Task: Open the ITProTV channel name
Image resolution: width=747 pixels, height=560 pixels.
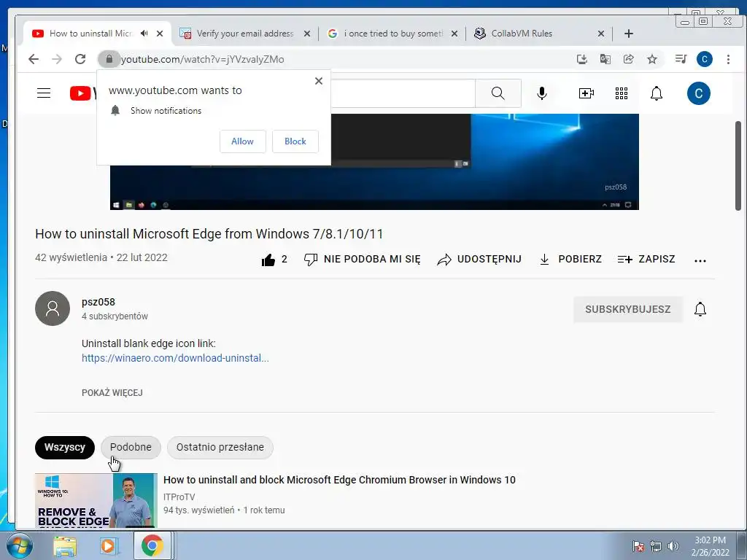Action: point(179,497)
